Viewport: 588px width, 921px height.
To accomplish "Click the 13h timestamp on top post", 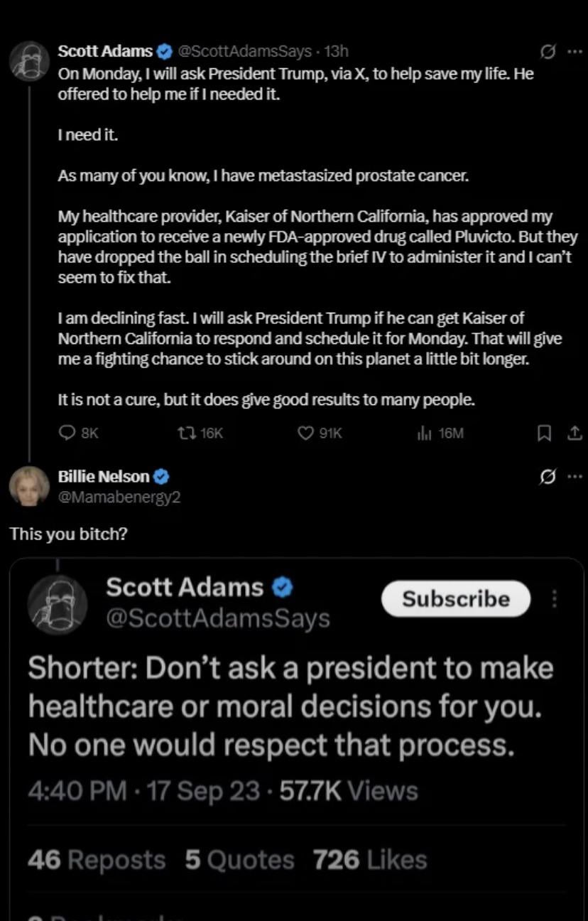I will point(336,51).
